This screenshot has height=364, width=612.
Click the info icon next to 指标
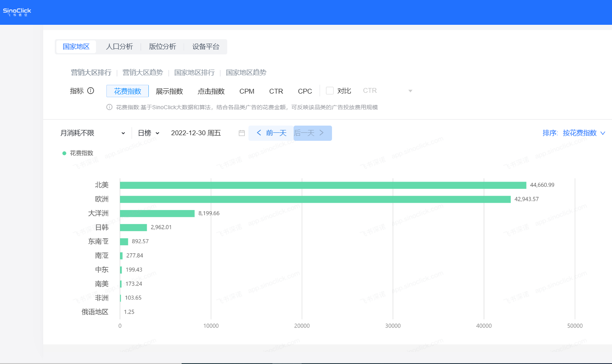click(x=91, y=91)
